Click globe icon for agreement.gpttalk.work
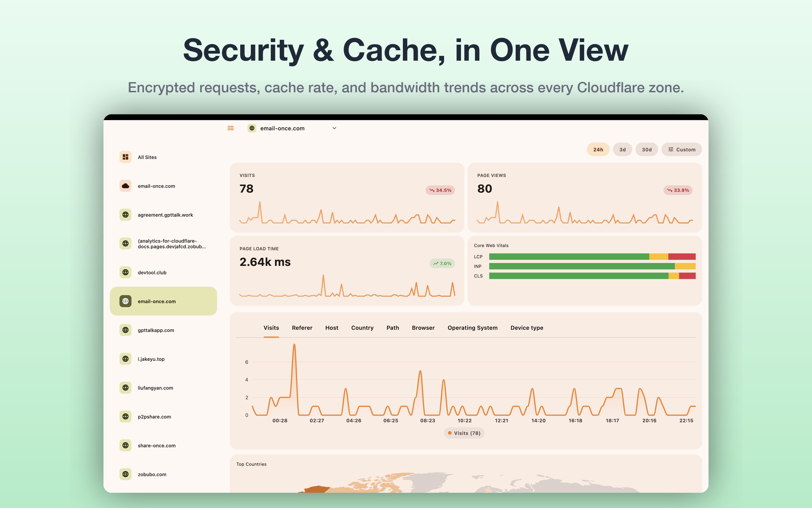 (x=125, y=215)
